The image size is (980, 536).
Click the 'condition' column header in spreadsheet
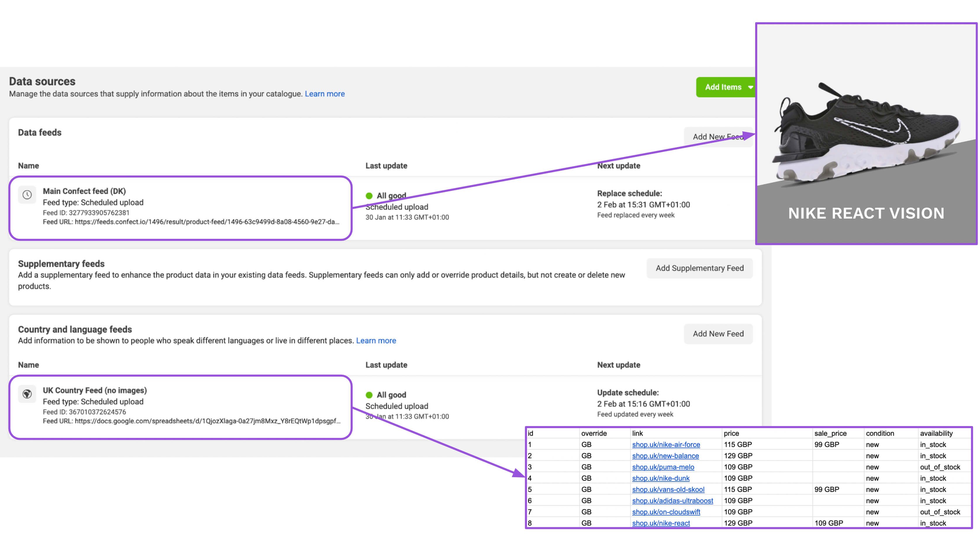tap(880, 433)
